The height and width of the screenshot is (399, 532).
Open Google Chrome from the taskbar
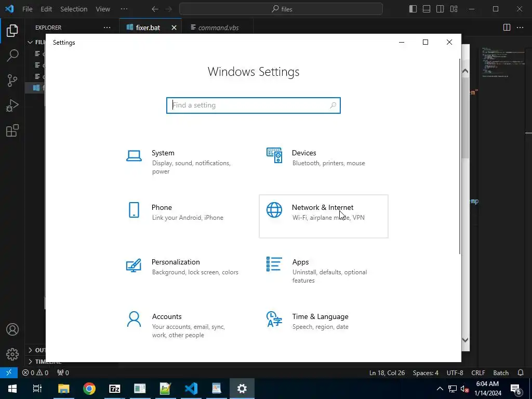click(x=89, y=389)
